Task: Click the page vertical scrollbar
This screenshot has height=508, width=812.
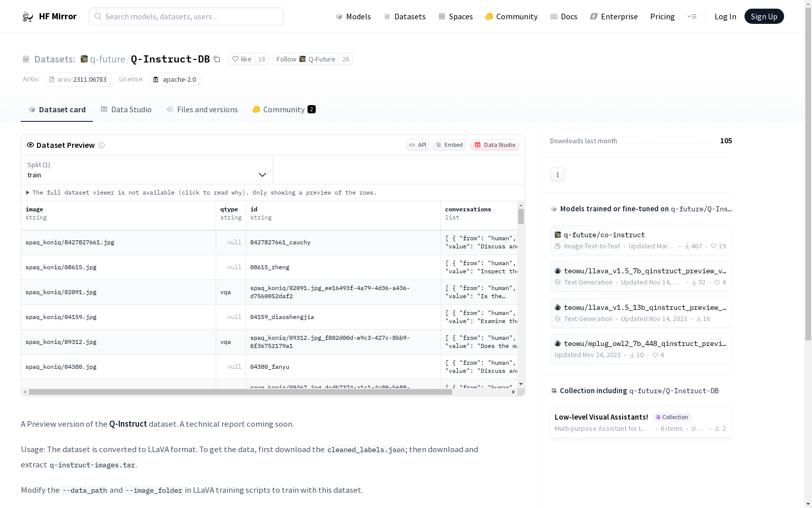Action: (x=808, y=173)
